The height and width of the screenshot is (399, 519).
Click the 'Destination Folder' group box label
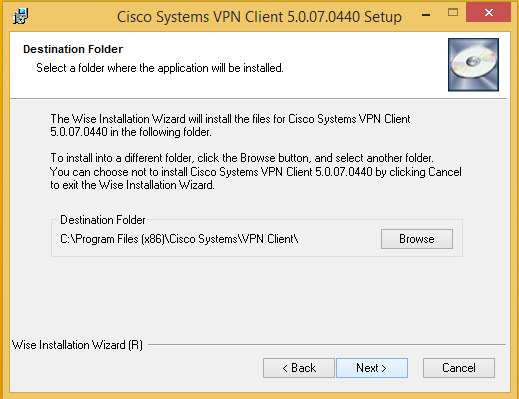[x=103, y=220]
